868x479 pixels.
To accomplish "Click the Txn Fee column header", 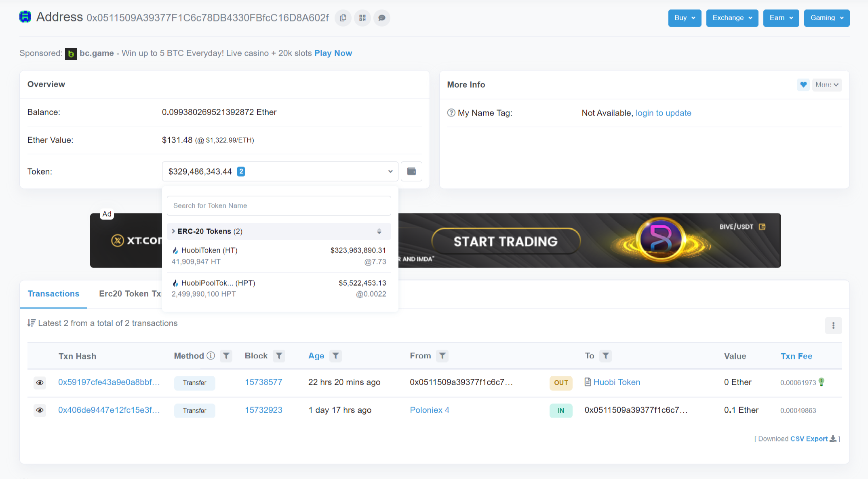I will click(x=796, y=356).
